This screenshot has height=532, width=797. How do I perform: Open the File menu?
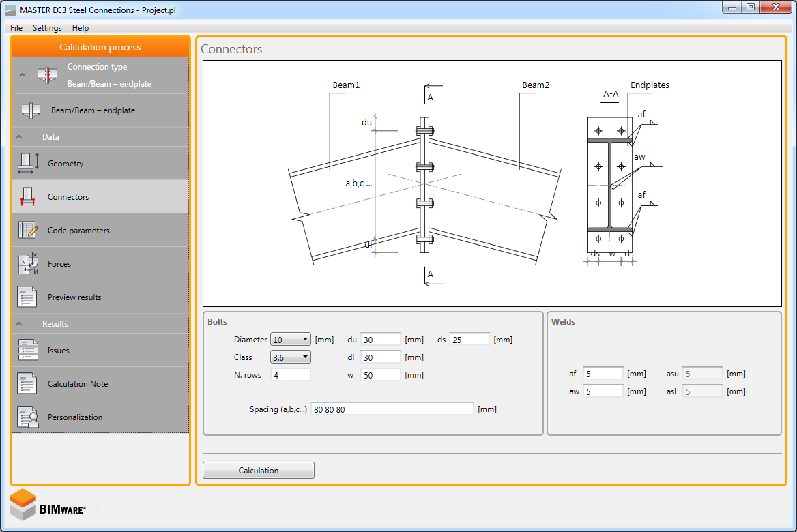[16, 28]
